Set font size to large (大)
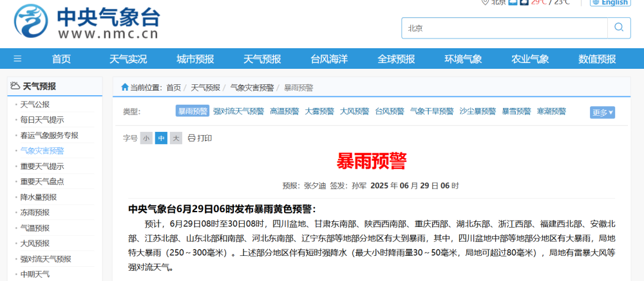 [176, 138]
